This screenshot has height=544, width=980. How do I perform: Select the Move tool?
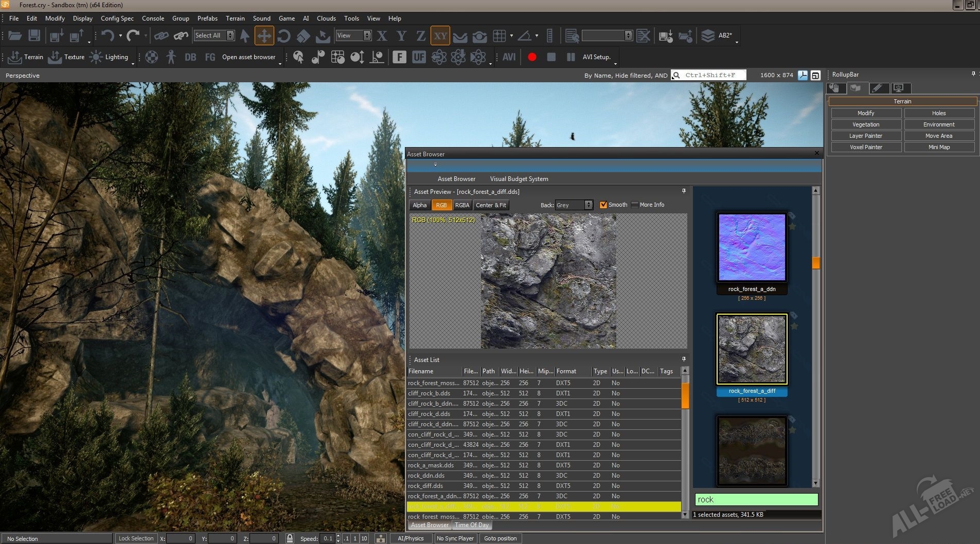tap(264, 35)
